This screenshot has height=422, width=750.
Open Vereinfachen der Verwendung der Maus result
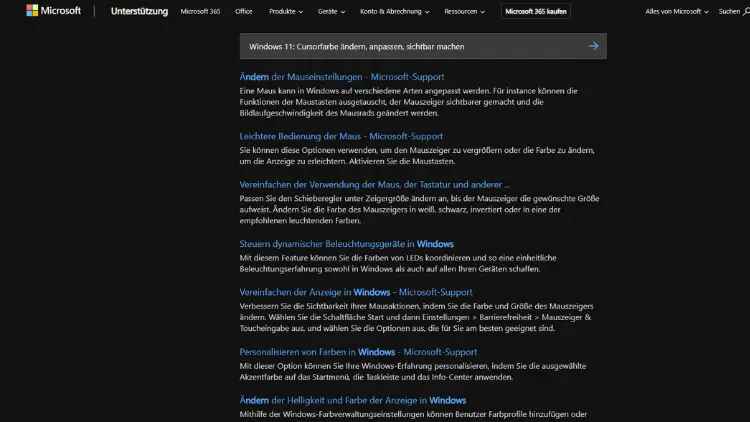(x=375, y=184)
